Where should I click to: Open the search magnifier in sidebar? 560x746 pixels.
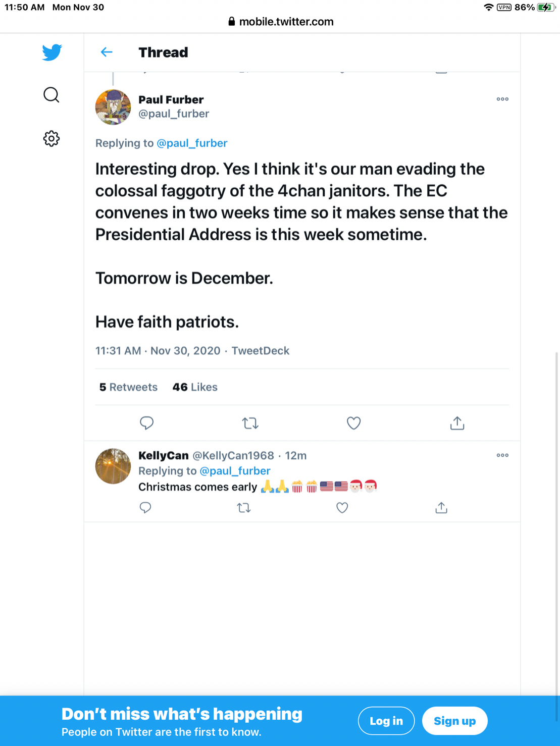click(x=51, y=95)
